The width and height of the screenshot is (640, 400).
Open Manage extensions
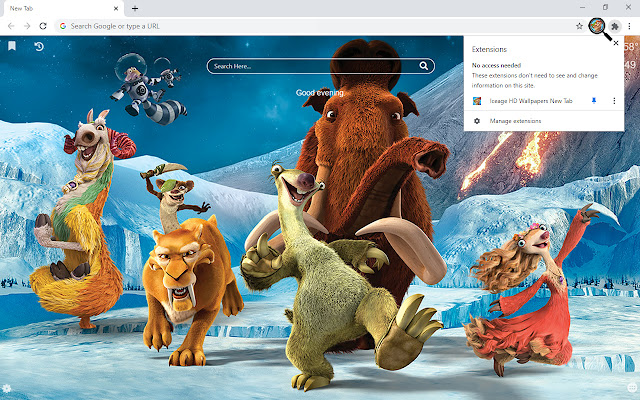coord(544,121)
